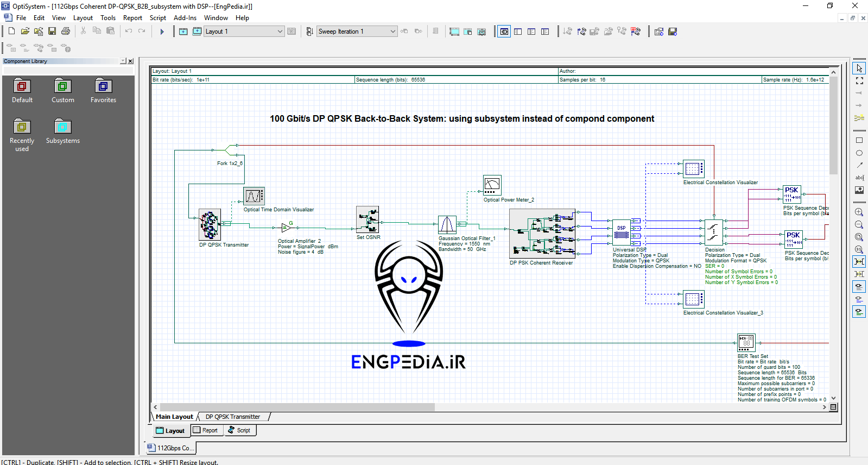Select the Gaussian Optical Filter_1 component
Viewport: 868px width, 465px height.
point(447,224)
